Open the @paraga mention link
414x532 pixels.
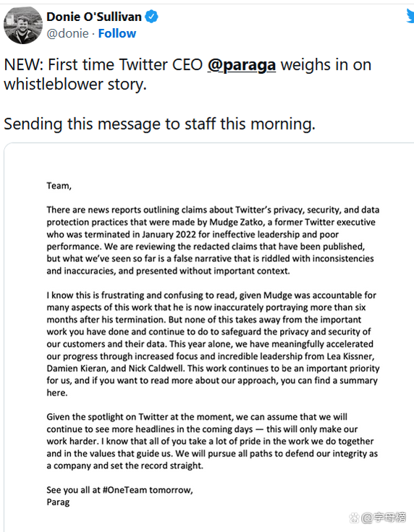pyautogui.click(x=242, y=65)
